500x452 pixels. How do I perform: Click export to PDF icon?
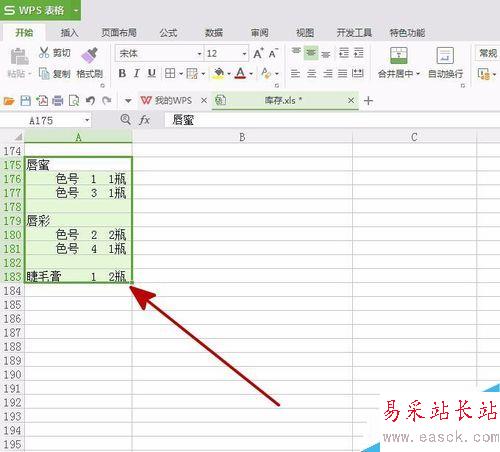point(42,101)
